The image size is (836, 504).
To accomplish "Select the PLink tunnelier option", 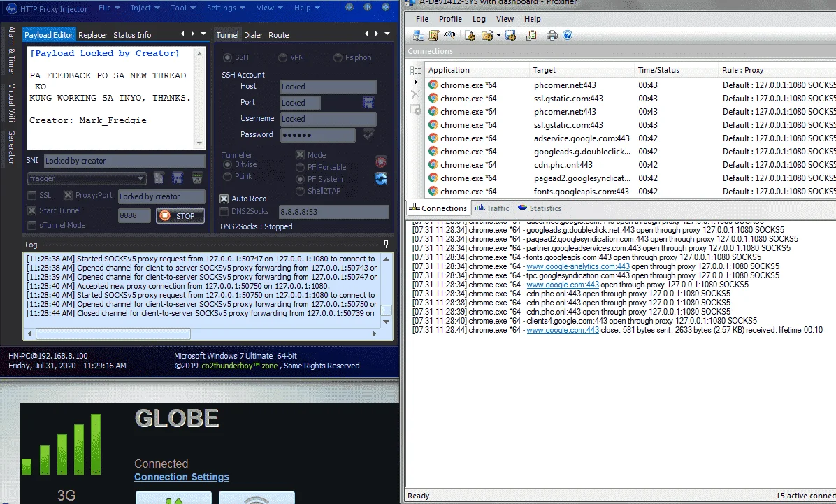I will pos(238,176).
